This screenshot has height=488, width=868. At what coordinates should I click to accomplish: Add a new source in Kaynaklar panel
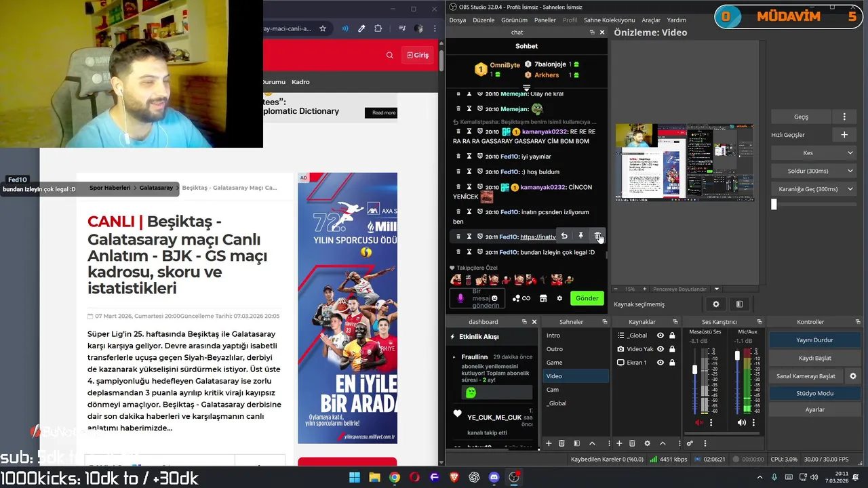[618, 443]
